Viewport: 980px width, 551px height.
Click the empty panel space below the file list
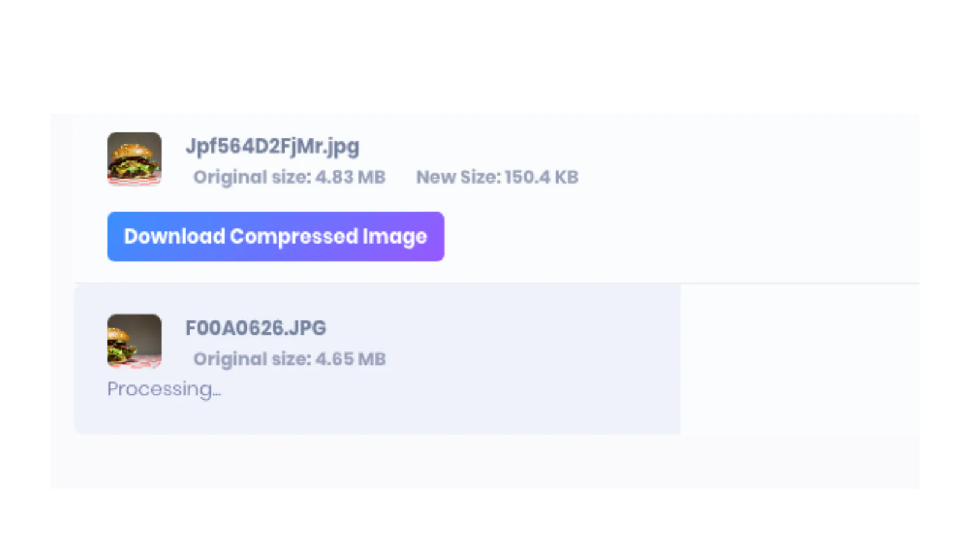pos(484,462)
